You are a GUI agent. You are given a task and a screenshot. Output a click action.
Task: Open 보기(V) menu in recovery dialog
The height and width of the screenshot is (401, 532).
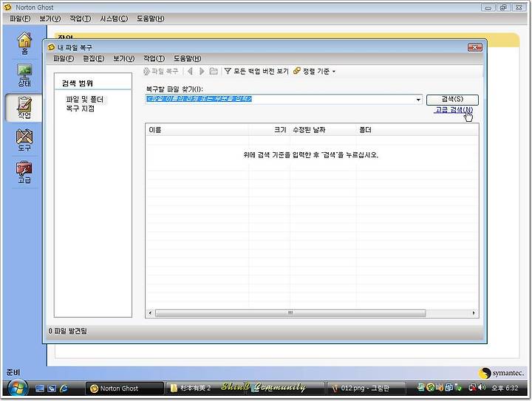[124, 58]
